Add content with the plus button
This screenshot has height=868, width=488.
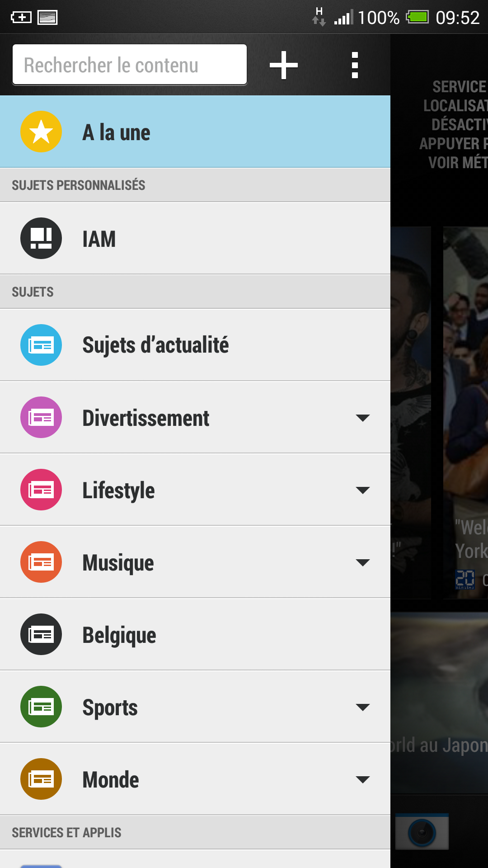point(284,65)
